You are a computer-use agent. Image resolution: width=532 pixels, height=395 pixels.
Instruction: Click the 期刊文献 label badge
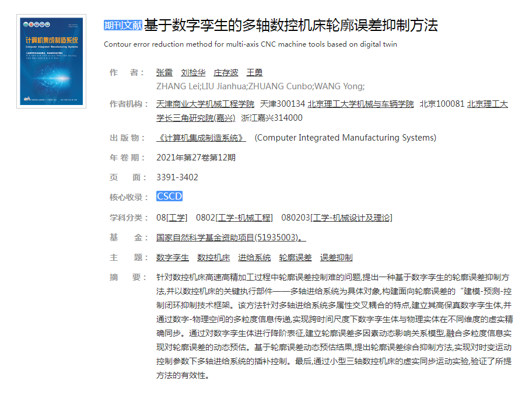[x=123, y=25]
